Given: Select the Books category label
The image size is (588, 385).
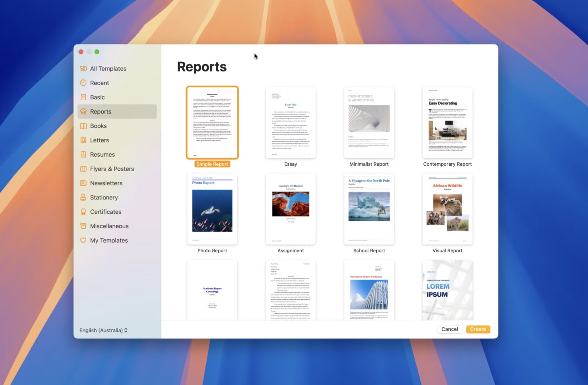Looking at the screenshot, I should click(x=98, y=126).
